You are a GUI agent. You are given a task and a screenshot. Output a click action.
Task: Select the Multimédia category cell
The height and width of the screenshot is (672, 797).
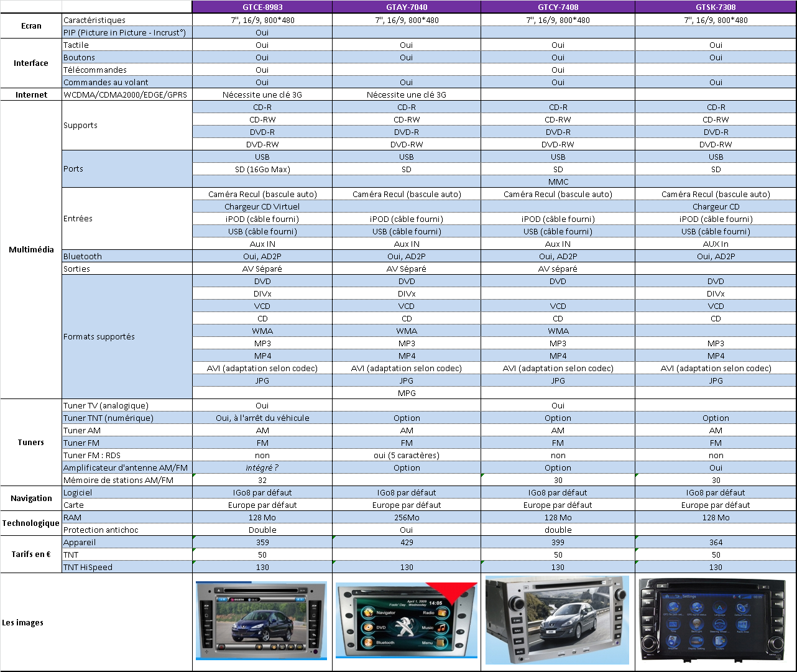31,249
